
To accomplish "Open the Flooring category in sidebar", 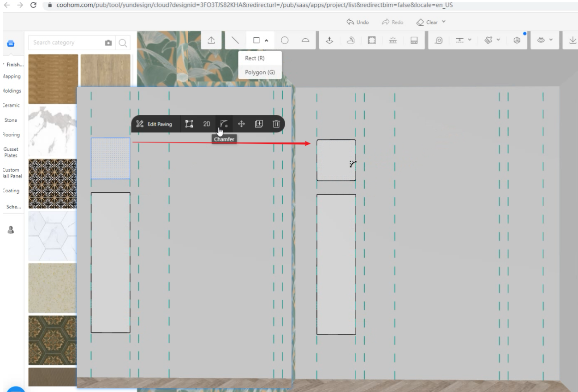I will pyautogui.click(x=12, y=135).
